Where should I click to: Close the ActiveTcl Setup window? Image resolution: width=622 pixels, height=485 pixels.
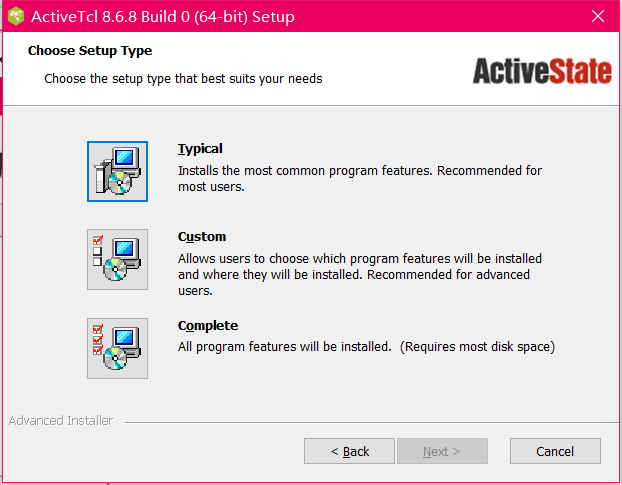click(598, 16)
